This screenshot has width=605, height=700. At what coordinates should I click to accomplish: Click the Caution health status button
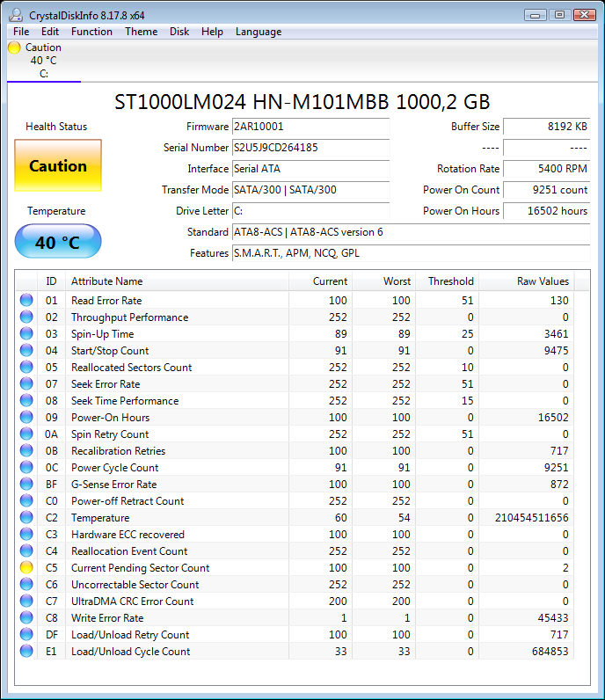[58, 165]
